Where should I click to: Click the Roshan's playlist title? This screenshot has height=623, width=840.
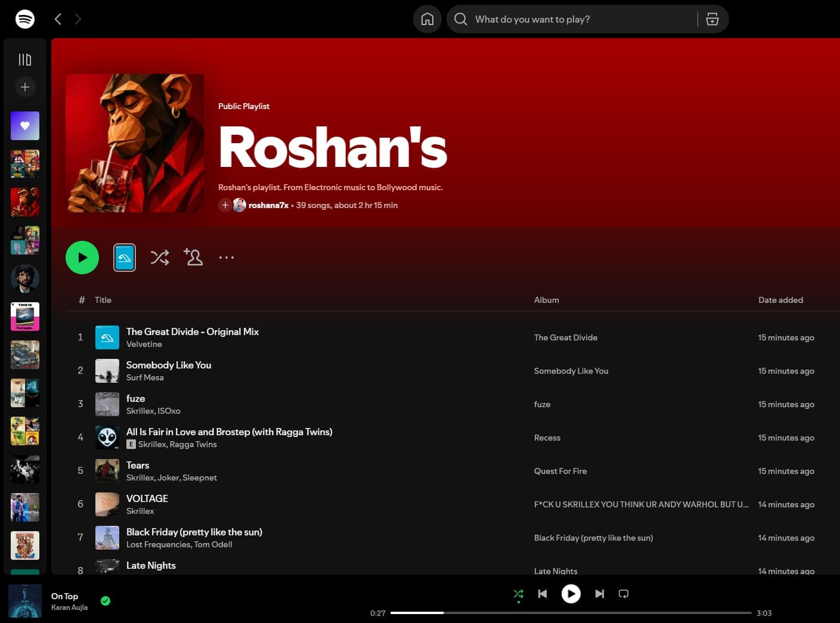click(333, 147)
